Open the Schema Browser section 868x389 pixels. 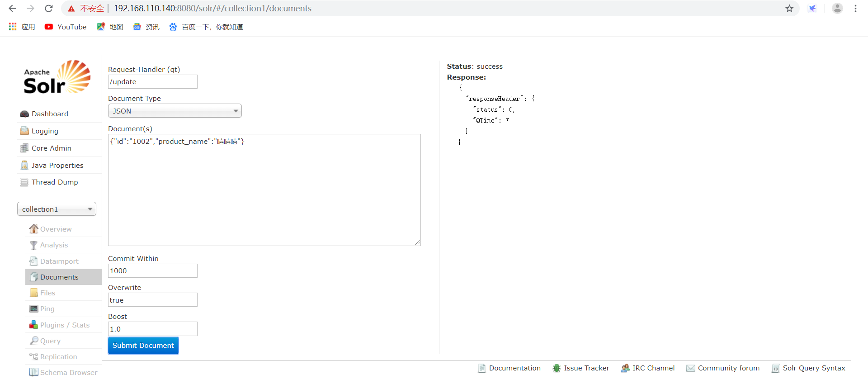69,373
